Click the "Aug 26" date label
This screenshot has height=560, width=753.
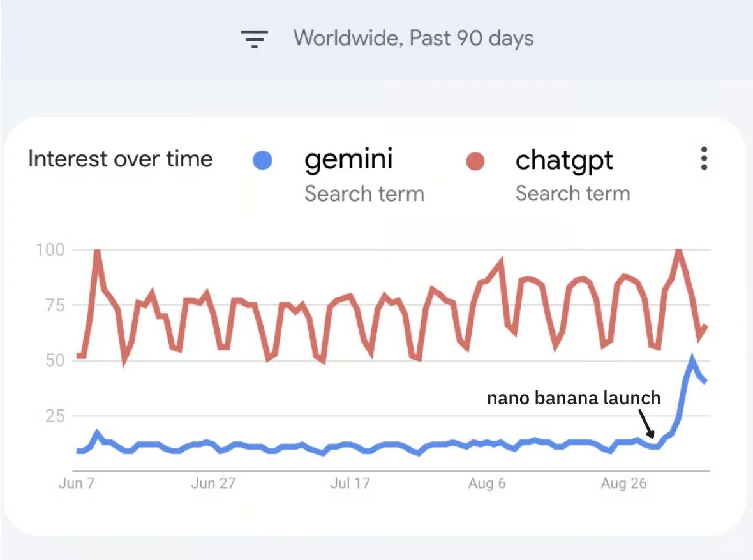623,483
